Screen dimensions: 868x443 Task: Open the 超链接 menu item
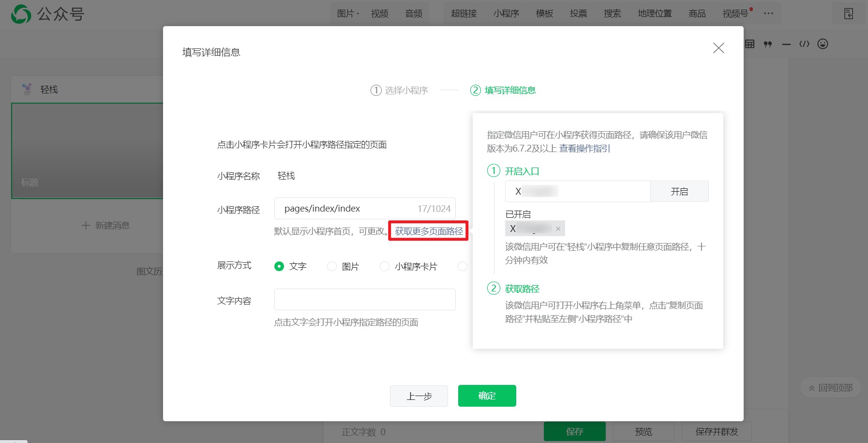(x=463, y=14)
